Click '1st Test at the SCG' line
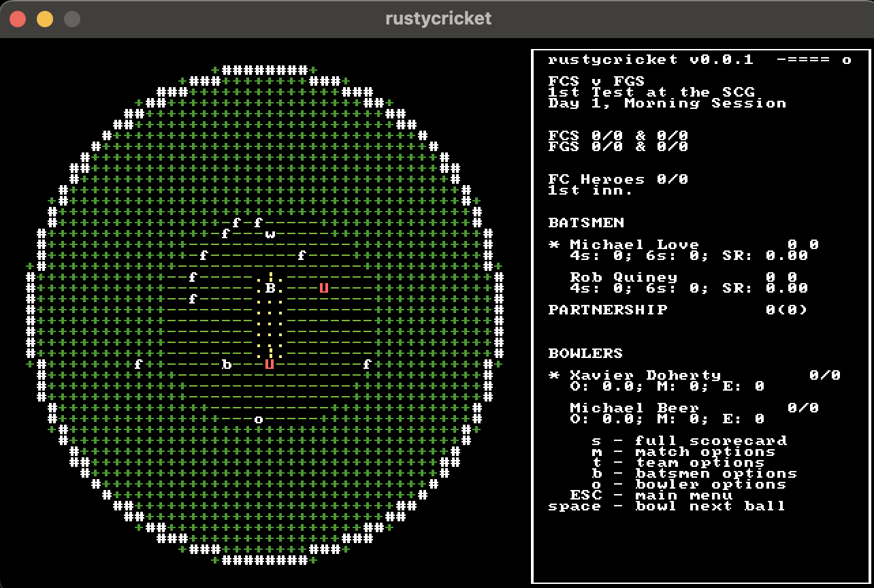Viewport: 874px width, 588px height. (x=651, y=93)
